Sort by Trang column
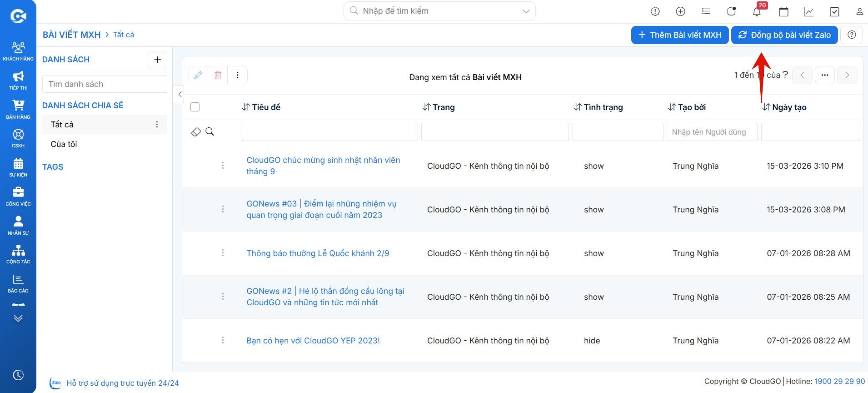Image resolution: width=868 pixels, height=393 pixels. (x=439, y=107)
